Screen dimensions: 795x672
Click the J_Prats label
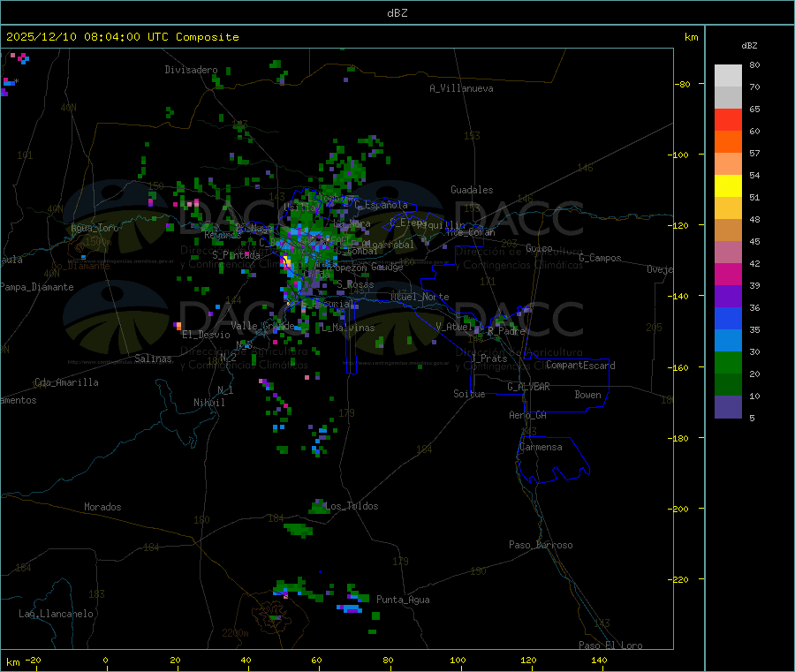(x=488, y=359)
